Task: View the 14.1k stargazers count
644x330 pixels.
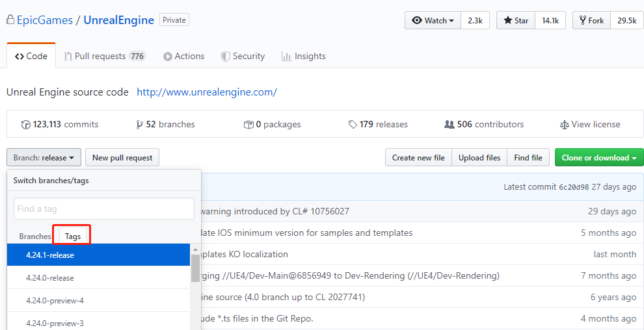Action: (550, 21)
